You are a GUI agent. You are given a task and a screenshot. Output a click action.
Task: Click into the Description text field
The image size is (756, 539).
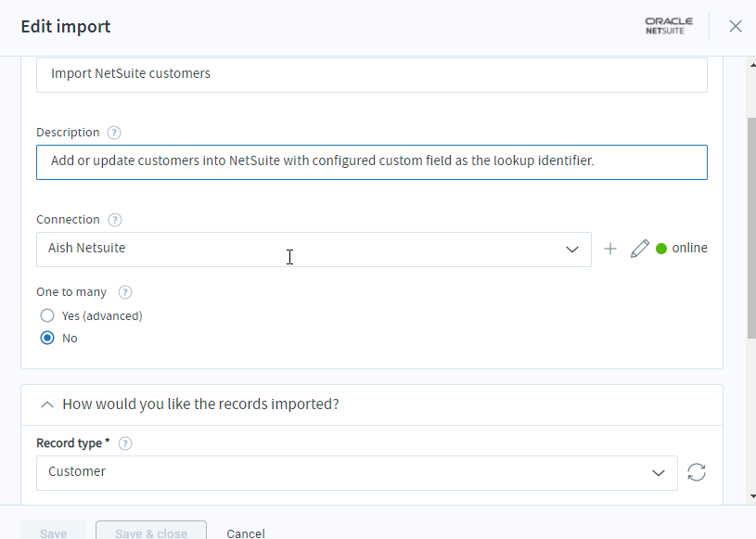click(372, 162)
